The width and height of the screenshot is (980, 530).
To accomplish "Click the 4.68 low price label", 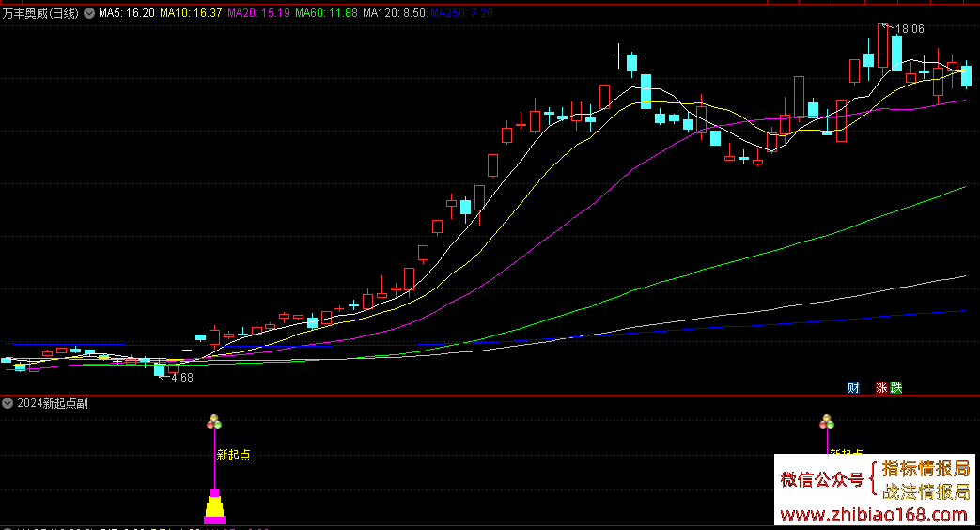I will [x=182, y=378].
